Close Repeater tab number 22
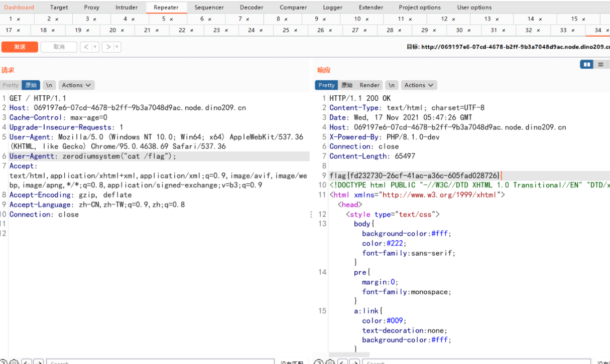This screenshot has width=610, height=364. pyautogui.click(x=192, y=31)
